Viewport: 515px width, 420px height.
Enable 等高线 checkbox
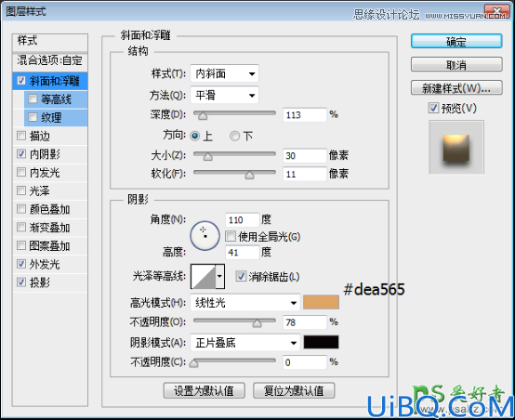[33, 98]
